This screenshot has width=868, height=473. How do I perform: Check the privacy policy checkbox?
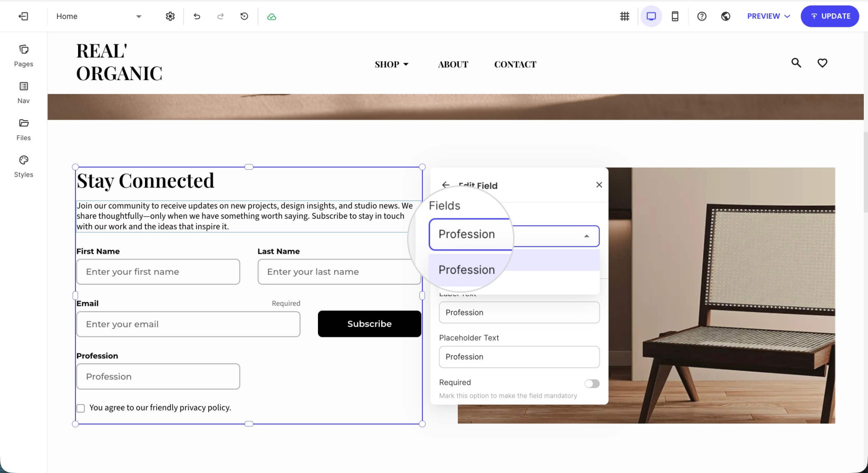pyautogui.click(x=81, y=408)
